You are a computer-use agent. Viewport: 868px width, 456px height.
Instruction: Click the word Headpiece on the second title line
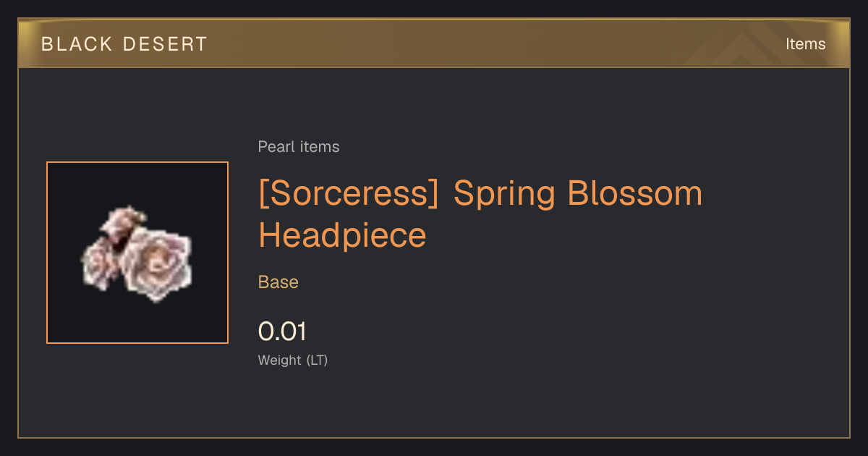pyautogui.click(x=342, y=235)
